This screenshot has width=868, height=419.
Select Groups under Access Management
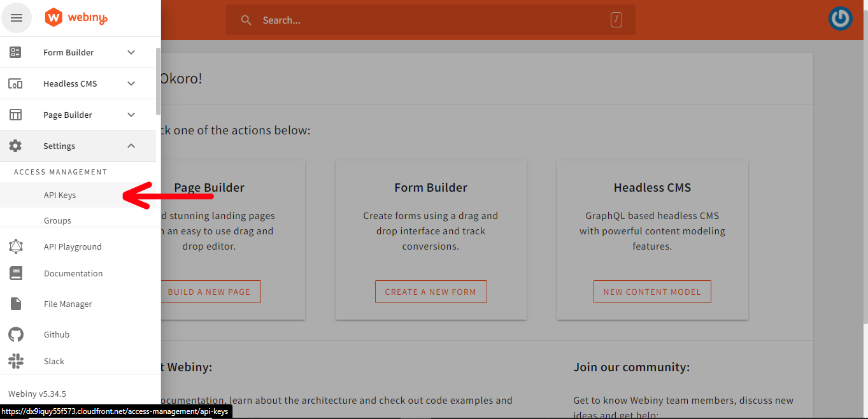[x=57, y=220]
